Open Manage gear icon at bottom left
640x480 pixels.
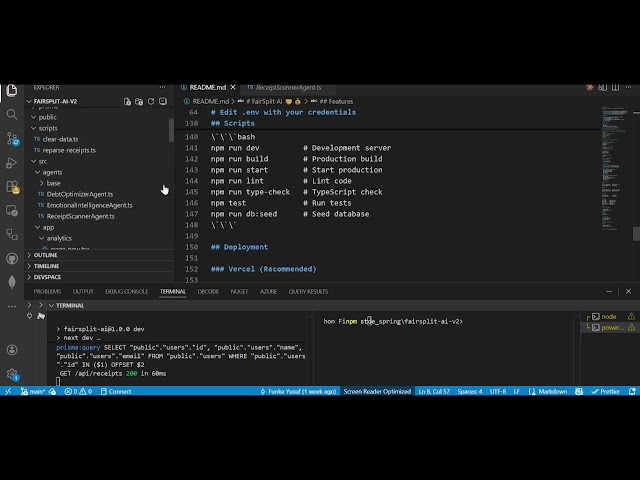(12, 374)
